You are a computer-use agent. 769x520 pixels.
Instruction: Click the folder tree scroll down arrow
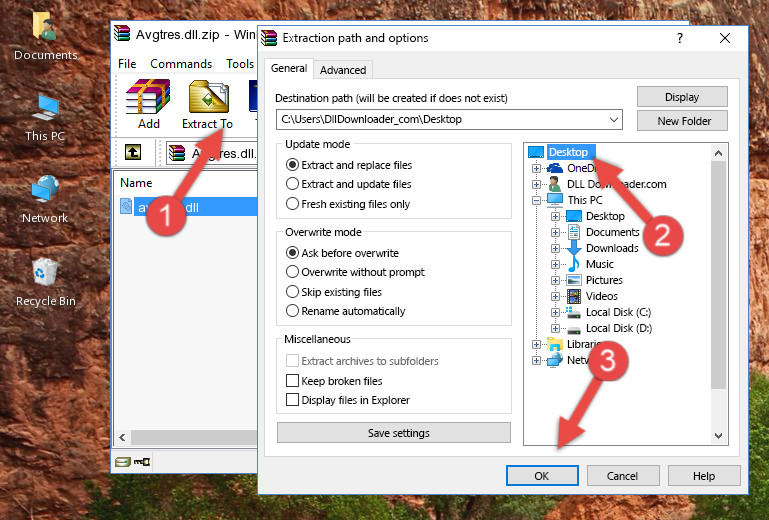(718, 436)
